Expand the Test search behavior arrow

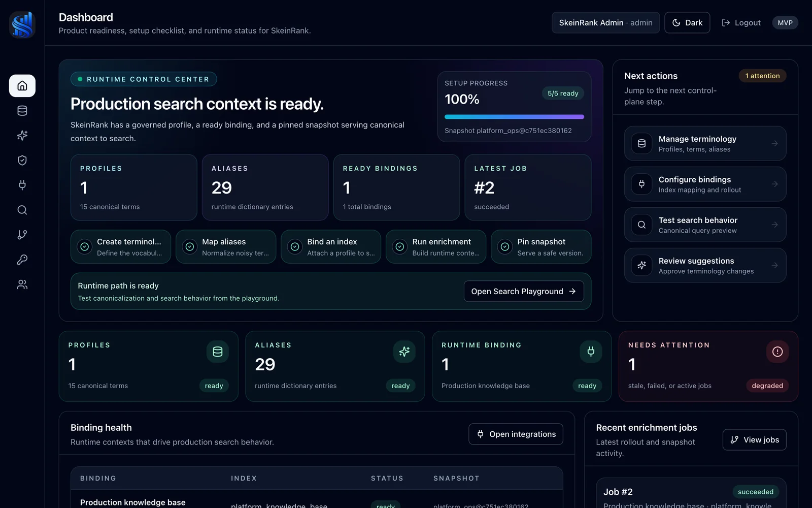[775, 225]
